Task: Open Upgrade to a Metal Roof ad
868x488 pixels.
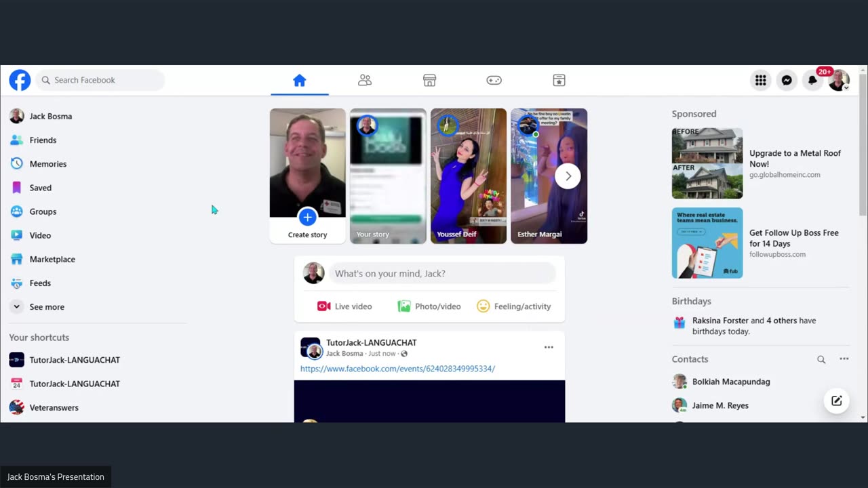Action: click(795, 158)
